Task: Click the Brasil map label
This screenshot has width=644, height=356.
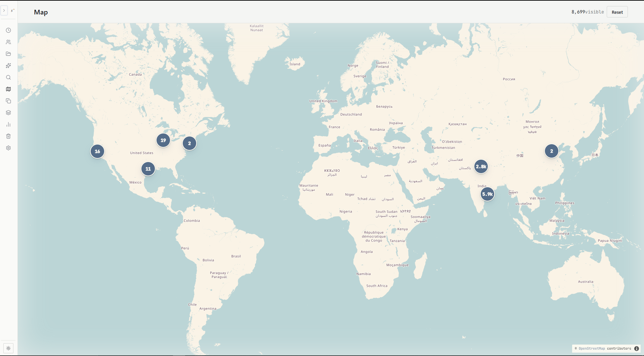Action: pos(236,256)
